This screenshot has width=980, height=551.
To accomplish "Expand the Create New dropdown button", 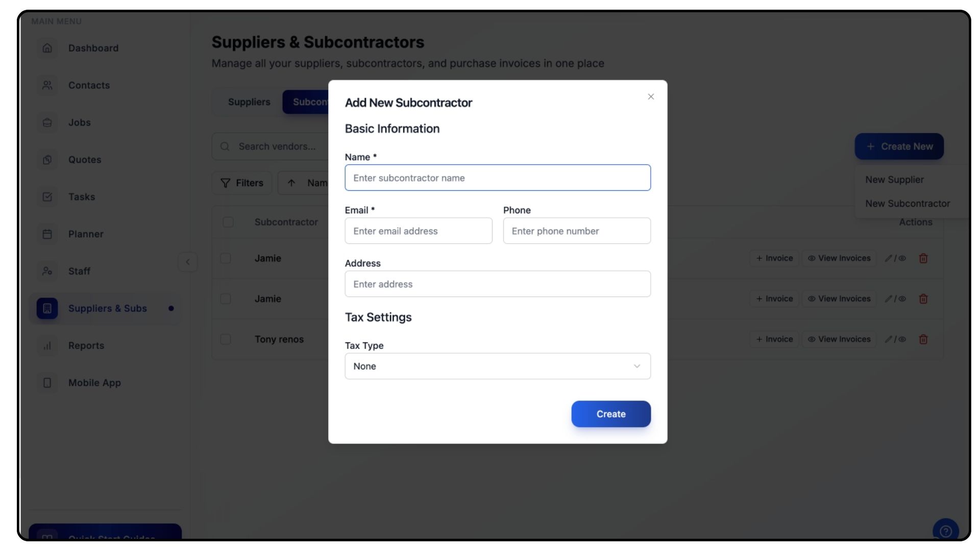I will [899, 146].
